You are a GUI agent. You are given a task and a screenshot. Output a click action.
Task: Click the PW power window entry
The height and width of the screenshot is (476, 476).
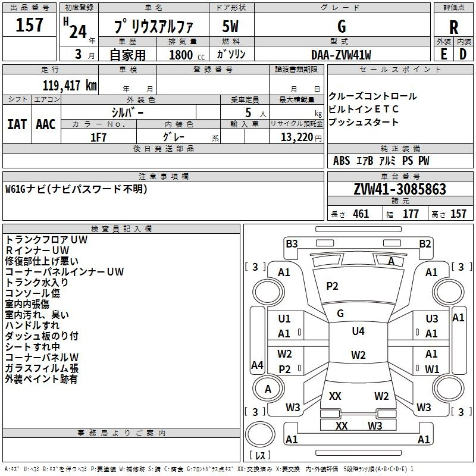point(424,161)
